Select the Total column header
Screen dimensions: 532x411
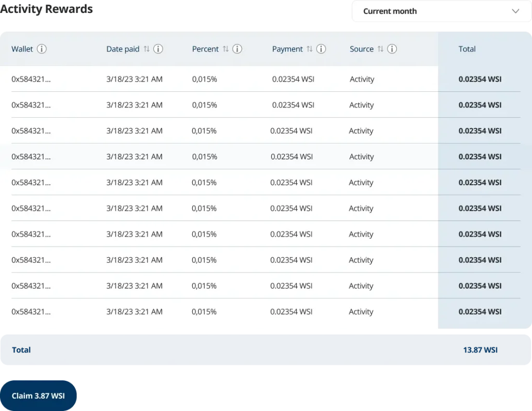467,49
